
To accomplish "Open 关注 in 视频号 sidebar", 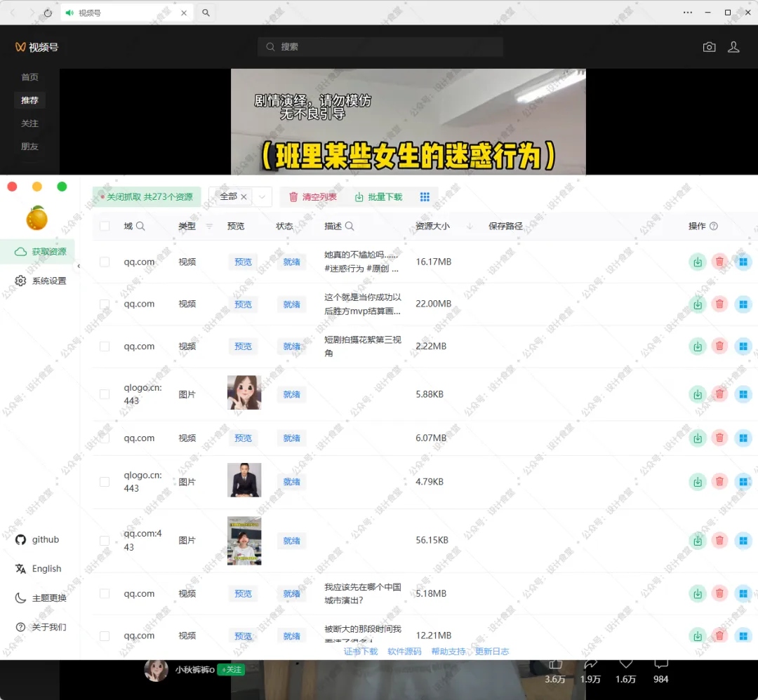I will coord(29,123).
